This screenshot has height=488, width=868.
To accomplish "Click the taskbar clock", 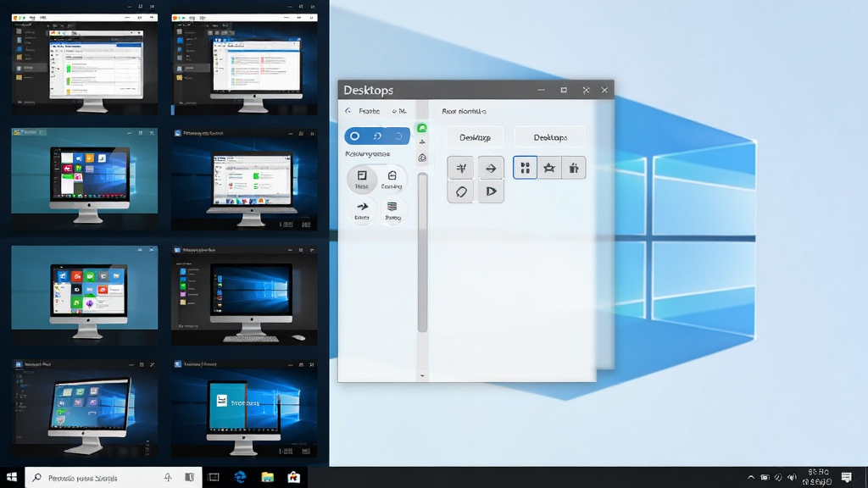I will [x=818, y=477].
